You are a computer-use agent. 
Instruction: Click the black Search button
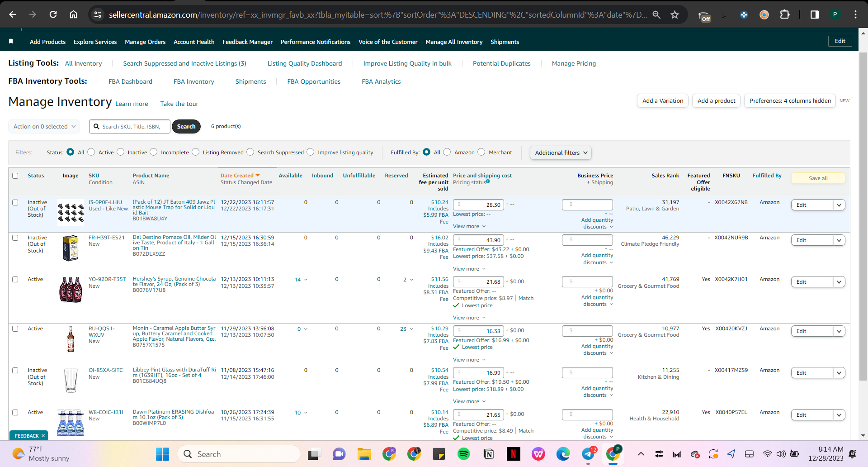pyautogui.click(x=186, y=126)
